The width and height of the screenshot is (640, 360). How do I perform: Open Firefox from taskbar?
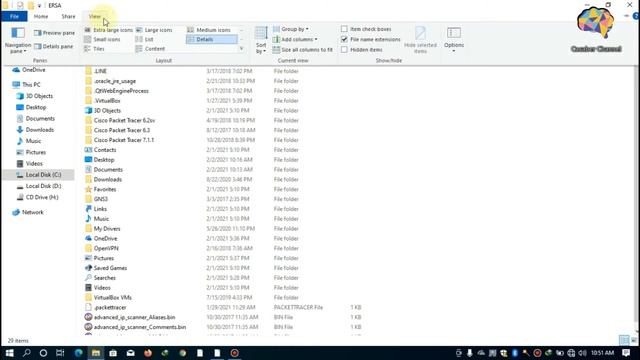tap(148, 353)
